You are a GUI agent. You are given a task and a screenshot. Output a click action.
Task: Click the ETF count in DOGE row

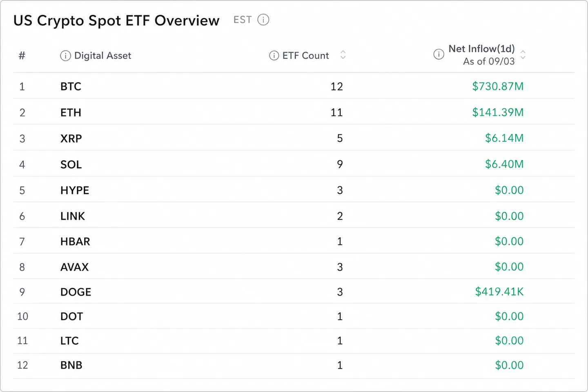click(x=340, y=292)
